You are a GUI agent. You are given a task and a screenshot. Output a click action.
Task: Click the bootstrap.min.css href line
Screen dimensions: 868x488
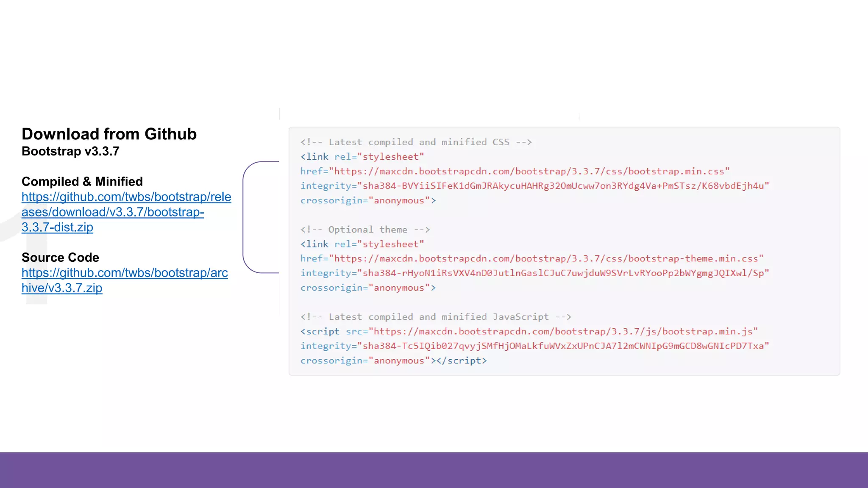[515, 171]
